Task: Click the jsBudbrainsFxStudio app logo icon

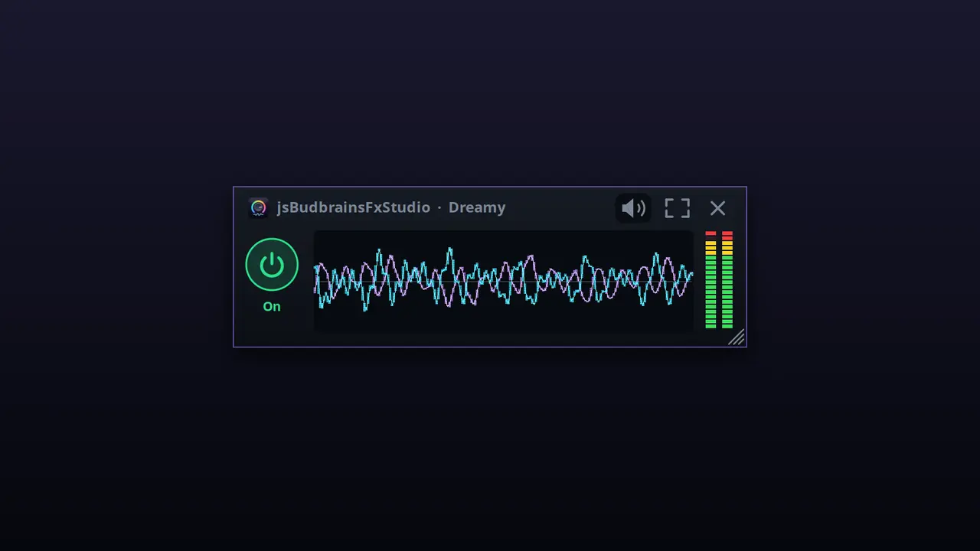Action: coord(259,207)
